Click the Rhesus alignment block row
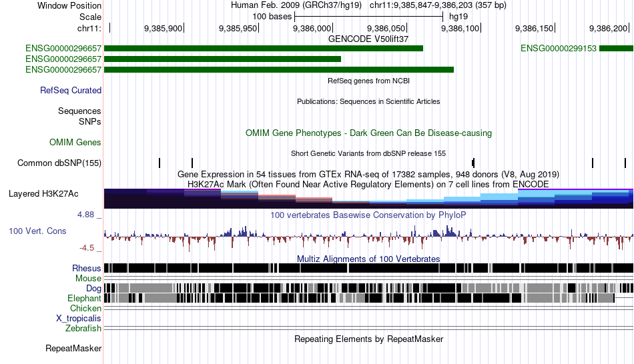The width and height of the screenshot is (634, 364). [369, 268]
